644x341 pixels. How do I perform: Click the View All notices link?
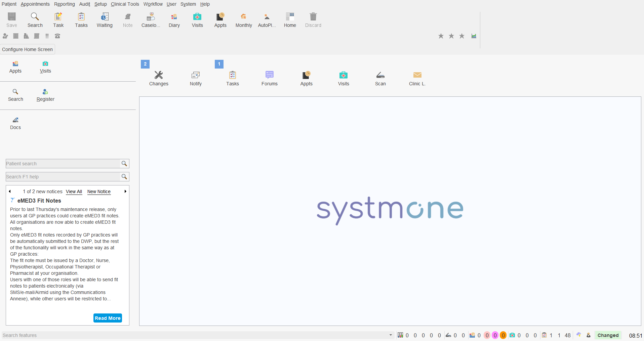click(x=74, y=191)
